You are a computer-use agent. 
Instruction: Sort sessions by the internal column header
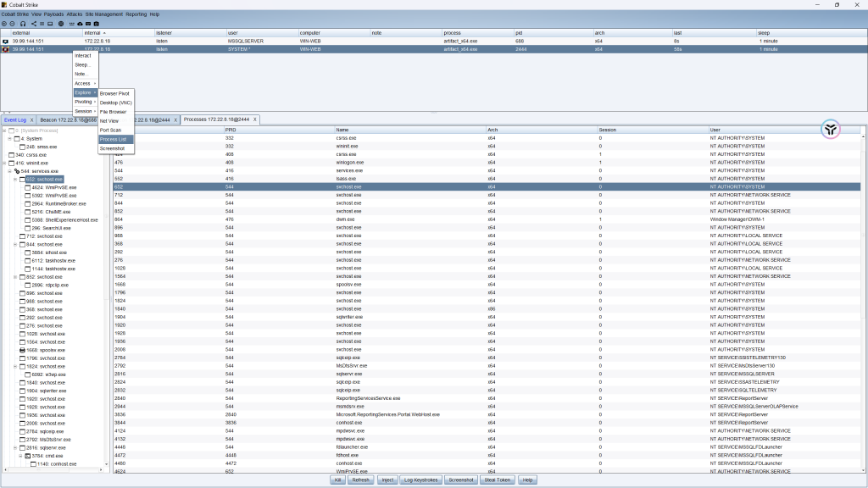tap(119, 33)
